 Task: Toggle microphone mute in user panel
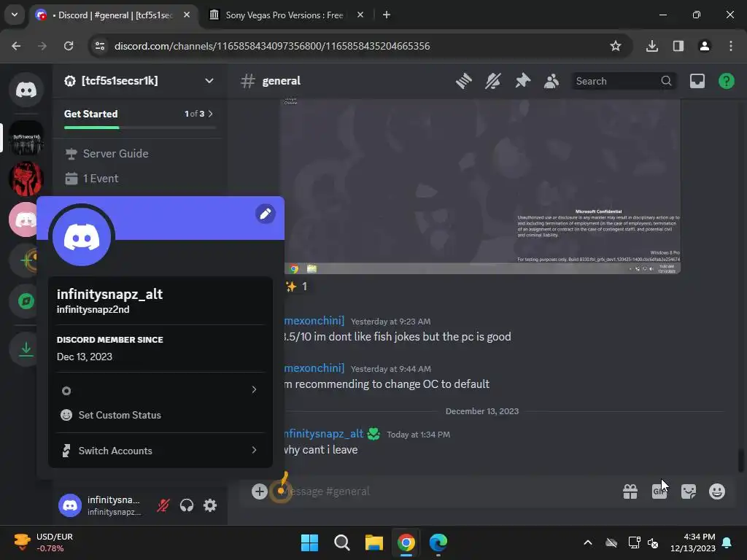163,505
